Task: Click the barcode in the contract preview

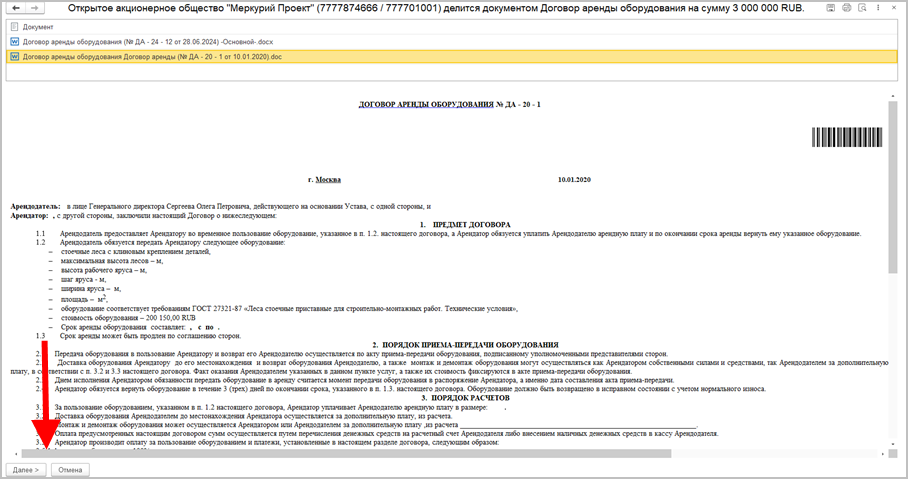Action: pos(847,137)
